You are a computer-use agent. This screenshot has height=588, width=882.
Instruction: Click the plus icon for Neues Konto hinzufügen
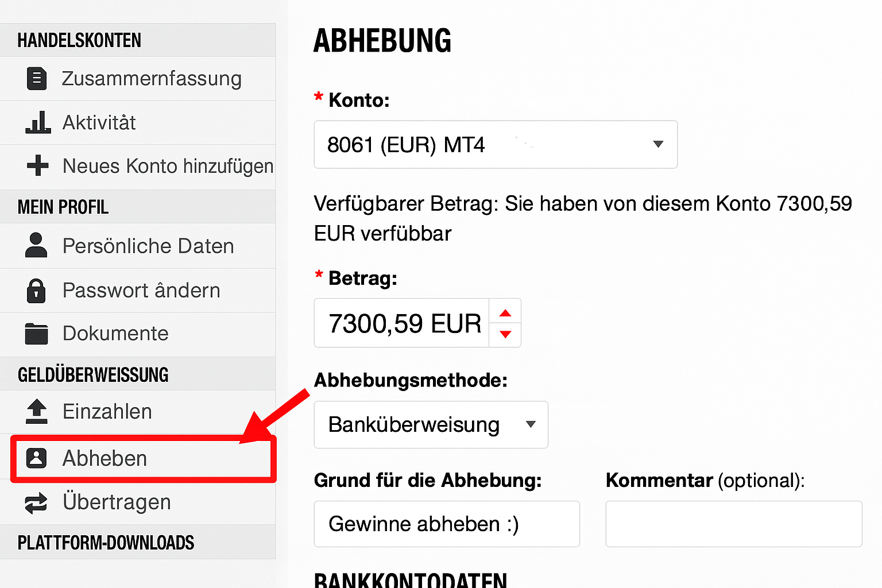tap(37, 166)
